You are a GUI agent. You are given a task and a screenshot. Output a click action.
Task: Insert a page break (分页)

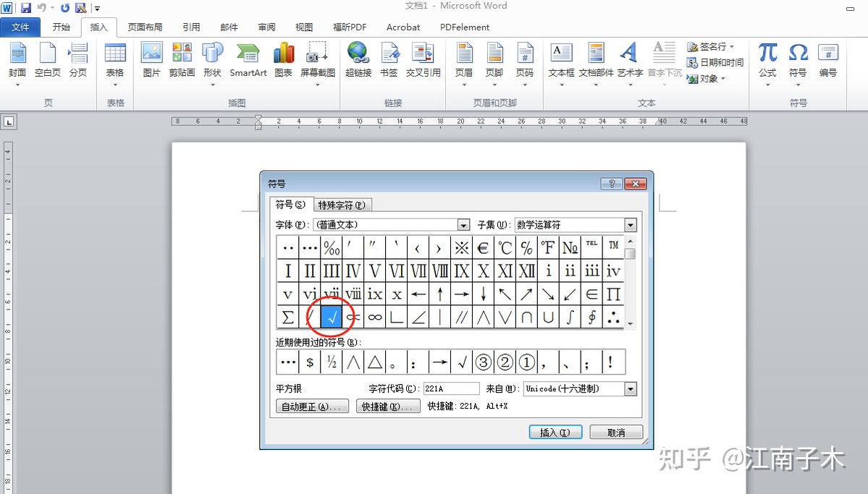(78, 61)
